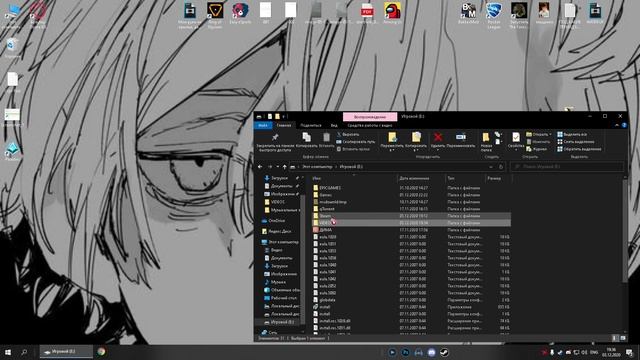This screenshot has height=360, width=640.
Task: Open the recent locations dropdown arrow
Action: [278, 167]
